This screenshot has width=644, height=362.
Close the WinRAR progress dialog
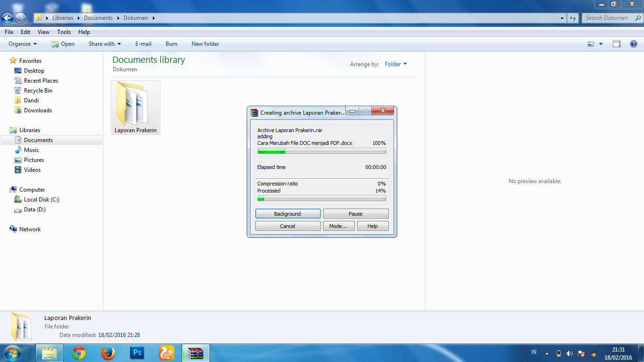tap(383, 111)
